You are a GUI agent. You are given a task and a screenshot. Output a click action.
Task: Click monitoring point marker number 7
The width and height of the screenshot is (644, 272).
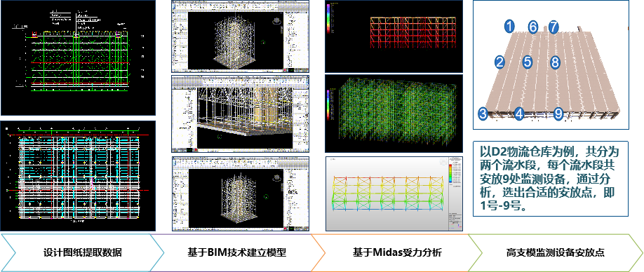coord(554,27)
